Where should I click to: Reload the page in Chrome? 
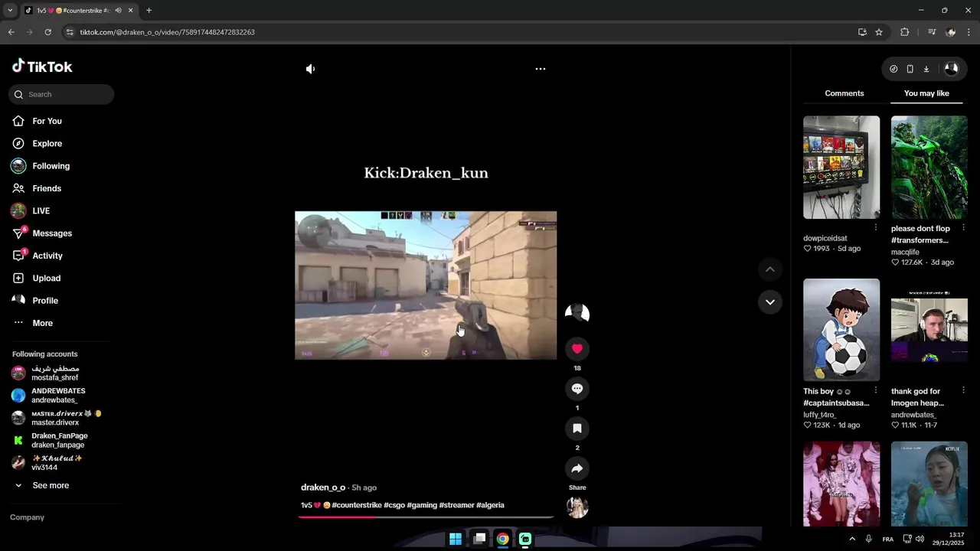[x=47, y=32]
